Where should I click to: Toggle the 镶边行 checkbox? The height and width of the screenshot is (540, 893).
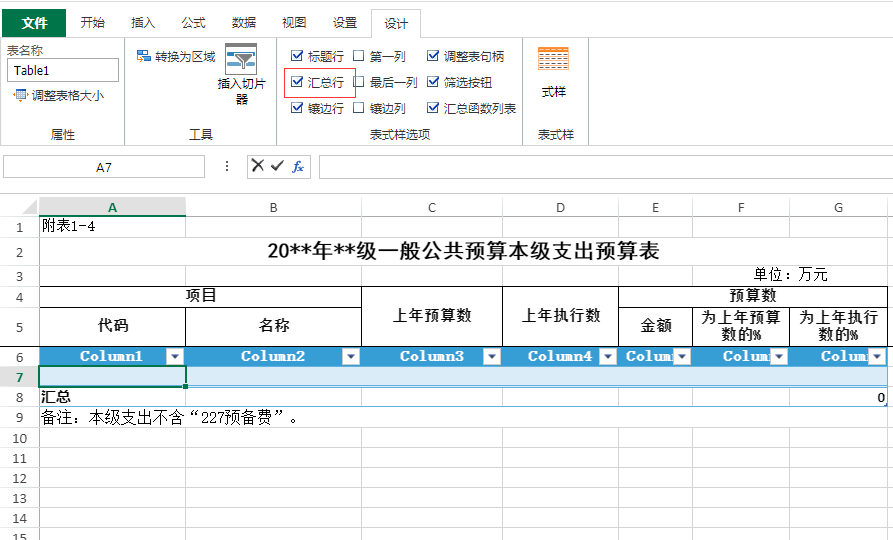(296, 108)
